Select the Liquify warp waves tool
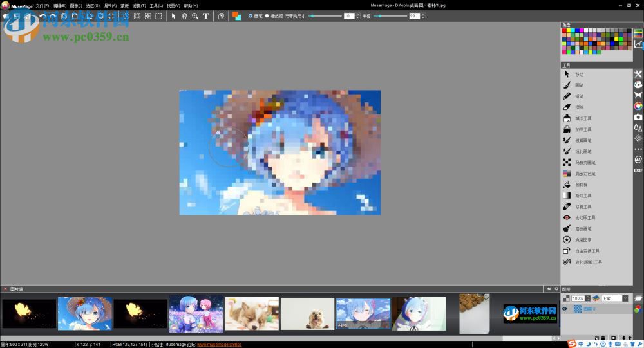Image resolution: width=644 pixels, height=348 pixels. 567,262
